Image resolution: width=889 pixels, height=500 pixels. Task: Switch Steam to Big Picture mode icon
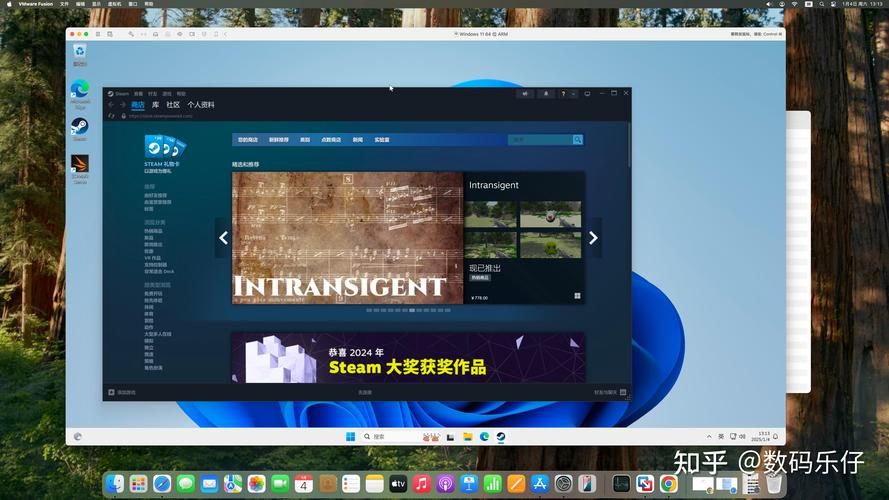tap(587, 94)
